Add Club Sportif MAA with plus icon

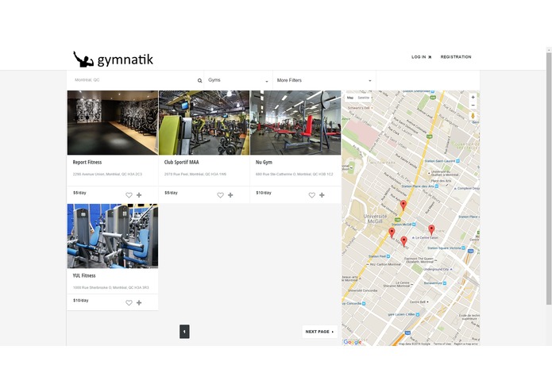point(230,195)
